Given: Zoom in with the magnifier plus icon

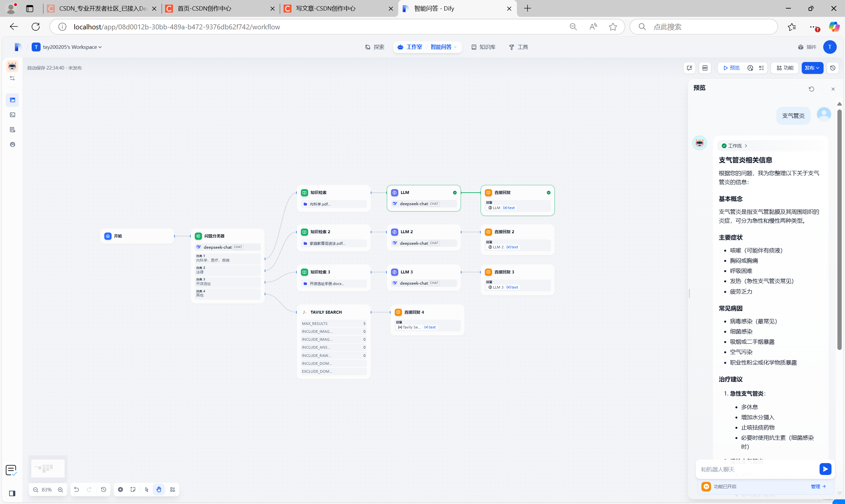Looking at the screenshot, I should click(x=60, y=489).
